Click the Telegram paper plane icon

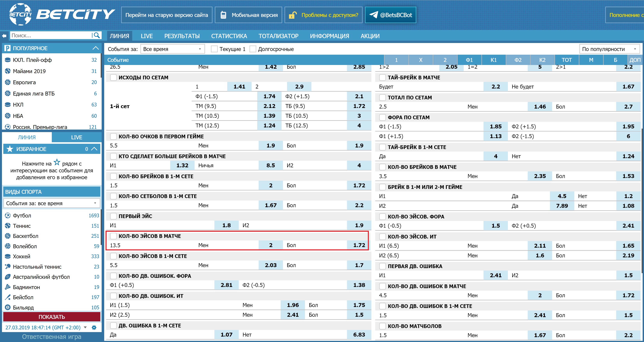point(374,15)
